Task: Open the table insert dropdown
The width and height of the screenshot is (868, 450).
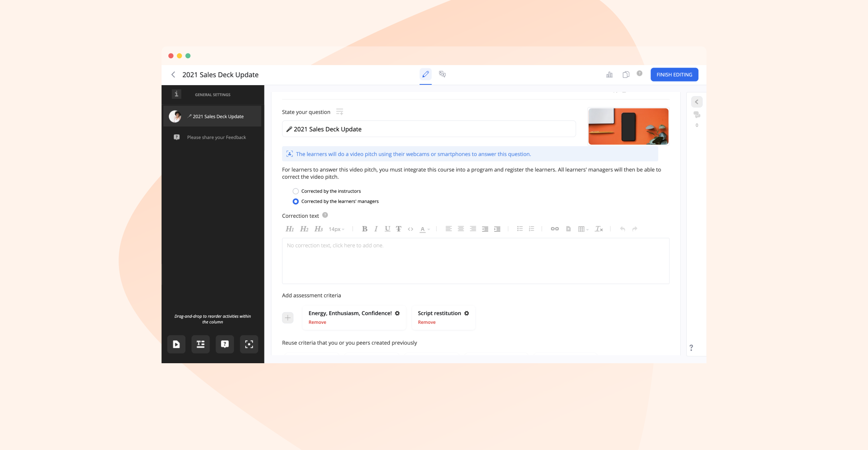Action: 583,229
